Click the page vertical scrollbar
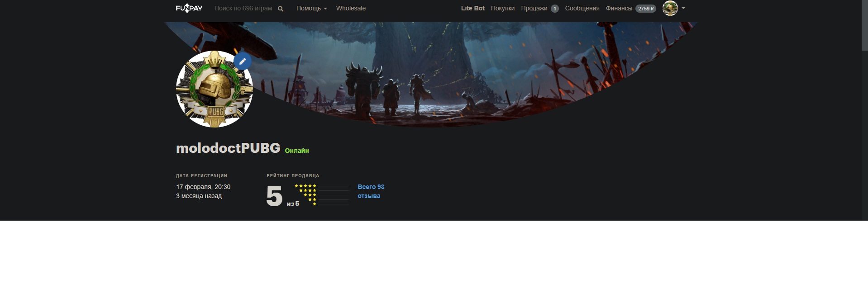Viewport: 868px width, 293px height. click(864, 25)
